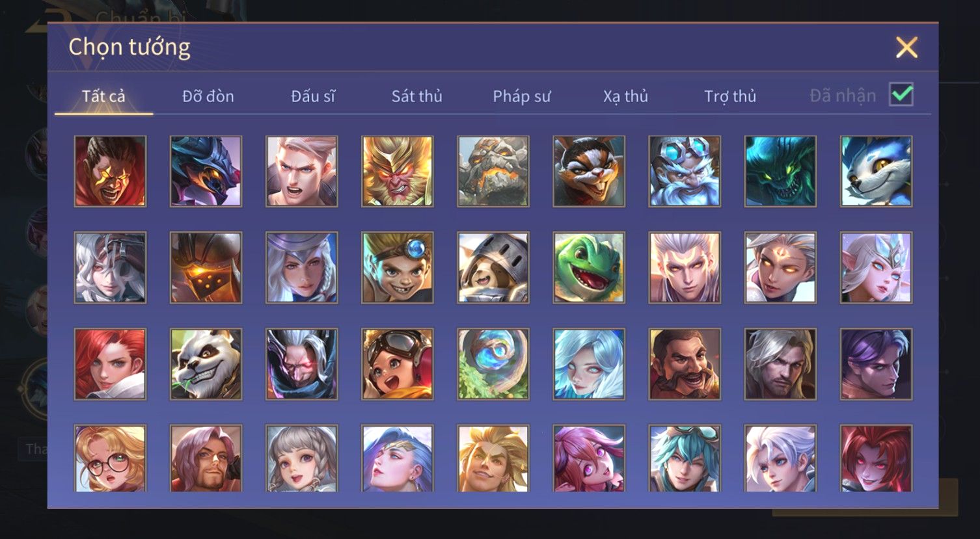Select the bearded dwarf with goggles
Image resolution: width=980 pixels, height=539 pixels.
coord(685,172)
